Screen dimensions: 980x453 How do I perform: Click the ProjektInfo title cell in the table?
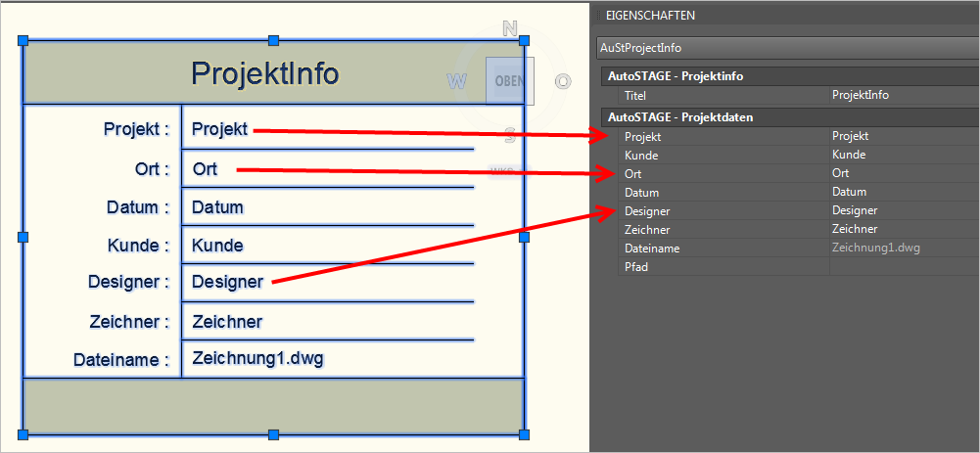[x=265, y=73]
